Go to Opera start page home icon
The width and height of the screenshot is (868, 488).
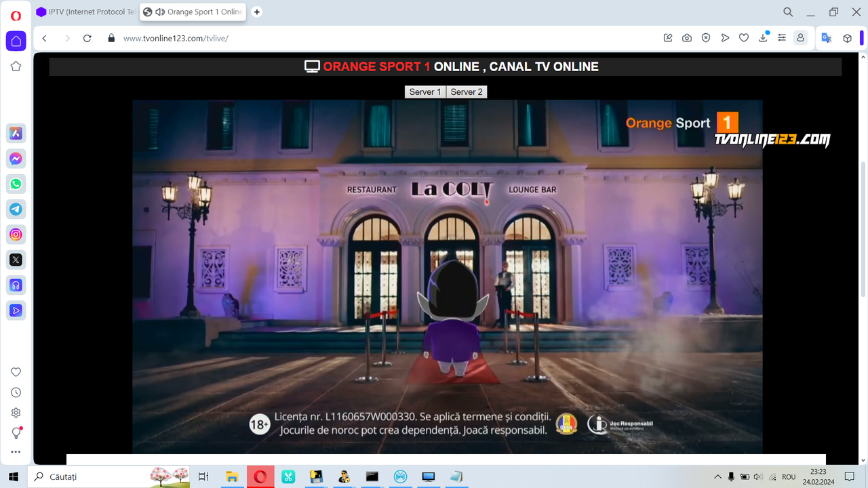[16, 41]
